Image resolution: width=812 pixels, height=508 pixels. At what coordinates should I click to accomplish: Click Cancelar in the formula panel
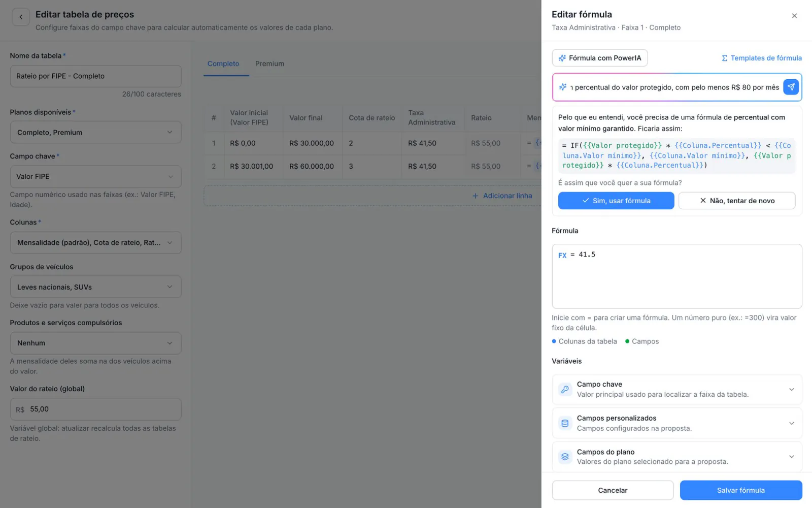(613, 490)
